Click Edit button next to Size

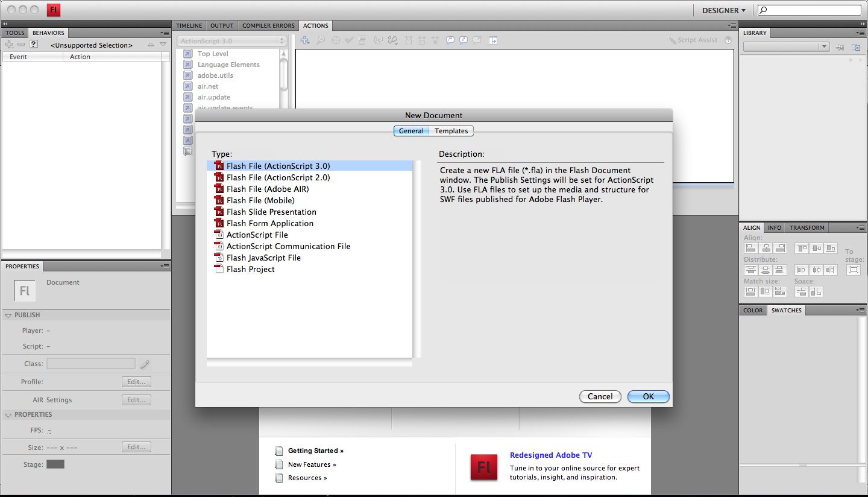(136, 447)
